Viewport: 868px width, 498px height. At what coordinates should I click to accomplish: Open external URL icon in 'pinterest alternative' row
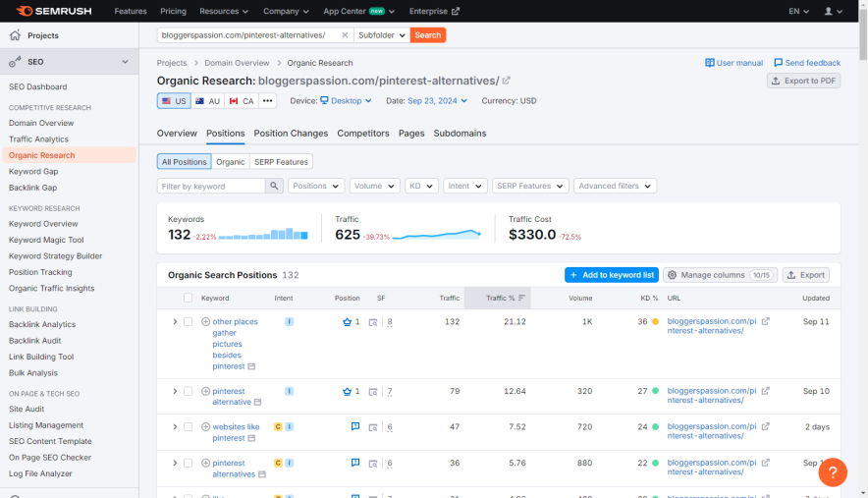coord(766,391)
